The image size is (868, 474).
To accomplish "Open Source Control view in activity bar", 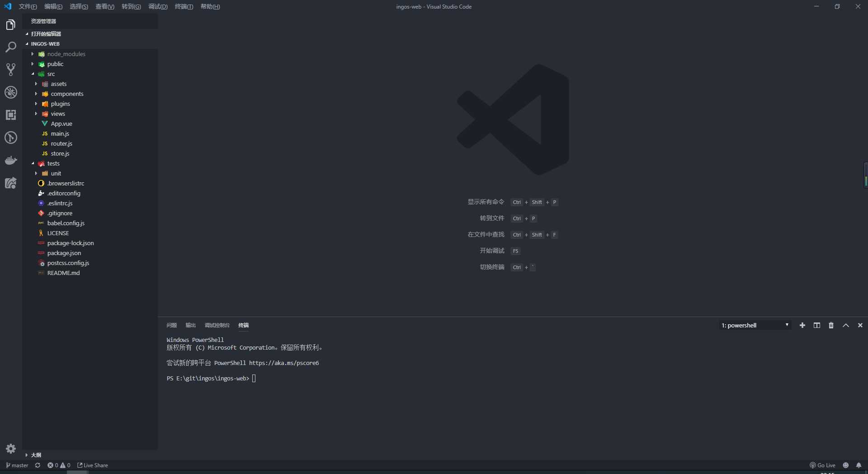I will (x=11, y=70).
